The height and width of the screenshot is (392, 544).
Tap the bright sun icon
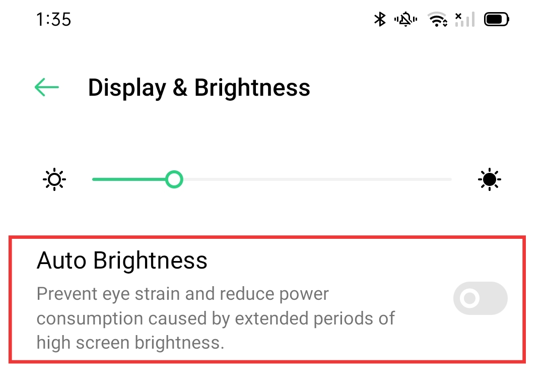click(489, 179)
